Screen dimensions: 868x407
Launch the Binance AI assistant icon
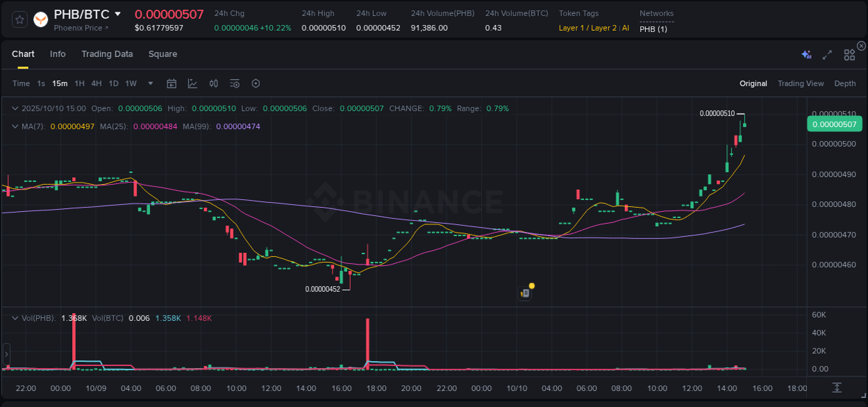pos(806,53)
